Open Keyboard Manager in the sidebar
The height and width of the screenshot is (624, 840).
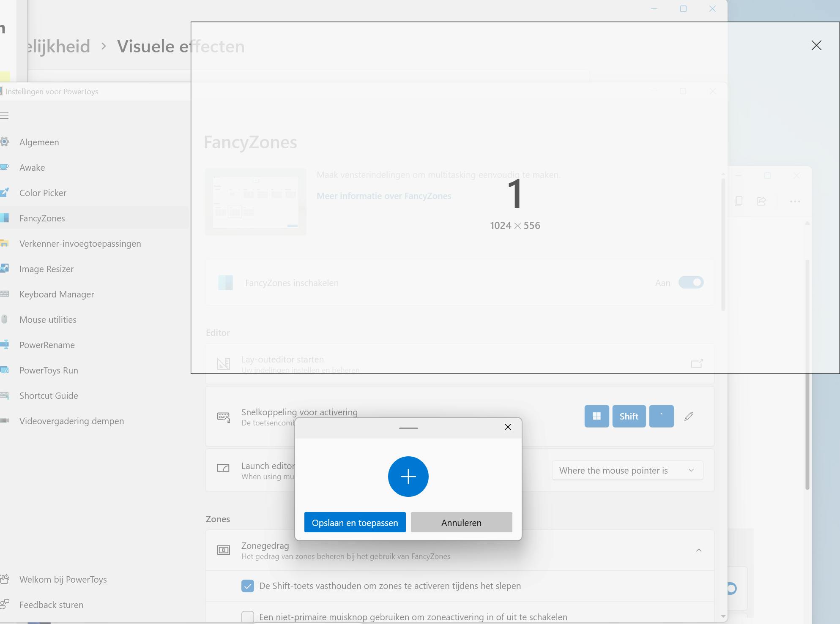pos(57,294)
